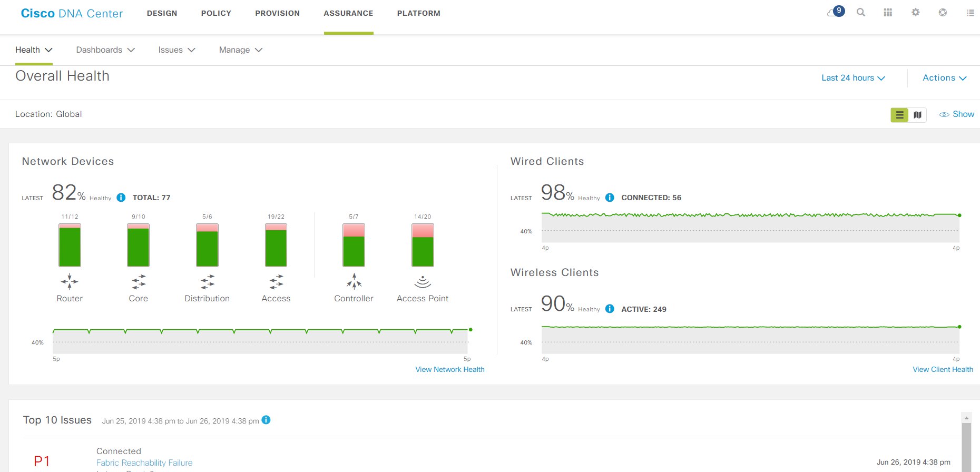Image resolution: width=980 pixels, height=472 pixels.
Task: Open the apps grid icon
Action: (x=888, y=12)
